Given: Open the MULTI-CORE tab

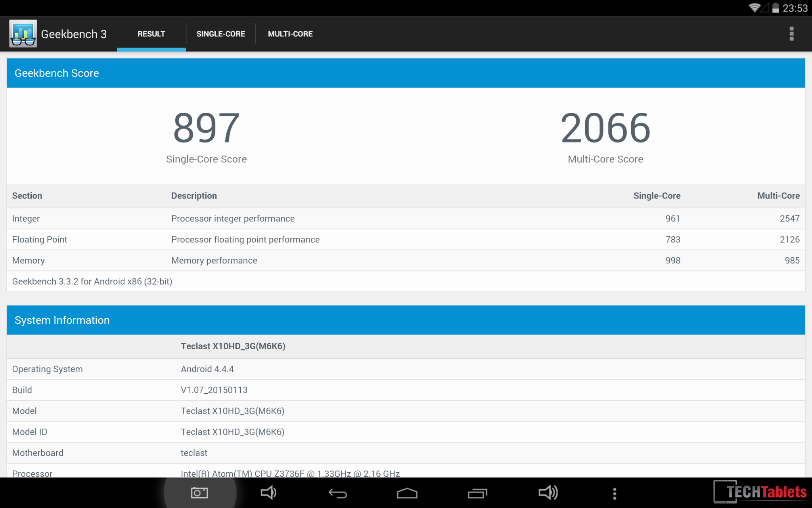Looking at the screenshot, I should (290, 34).
